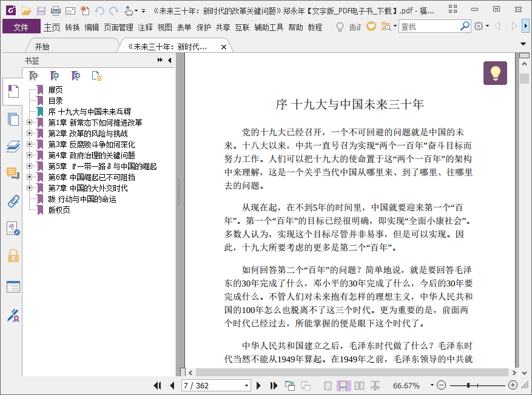Create a new PDF via starred page icon

click(85, 11)
